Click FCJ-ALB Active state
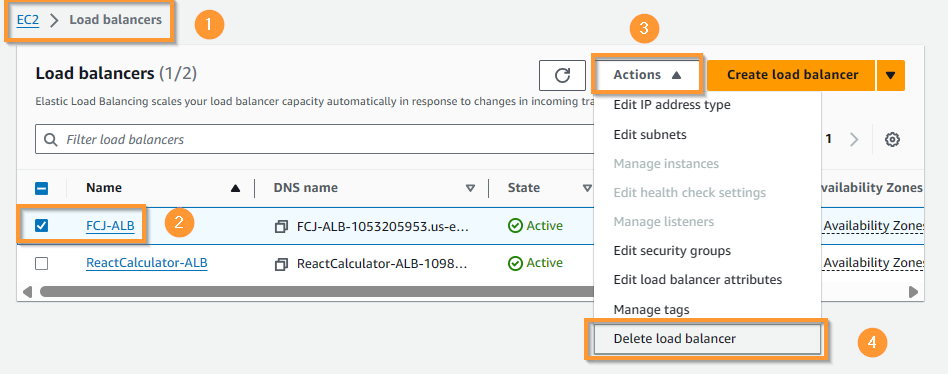Image resolution: width=948 pixels, height=374 pixels. point(535,226)
